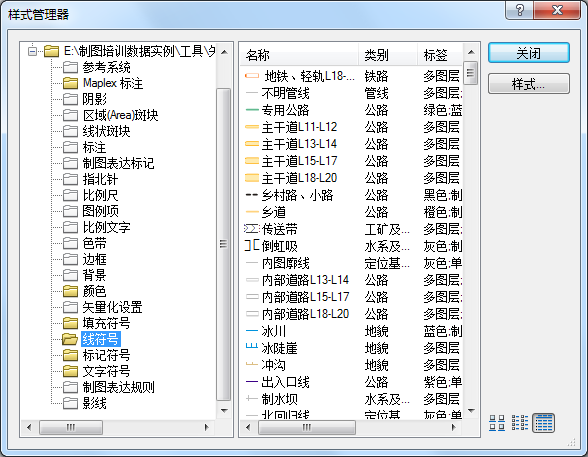The image size is (588, 457).
Task: Open the 样式... button
Action: [529, 83]
